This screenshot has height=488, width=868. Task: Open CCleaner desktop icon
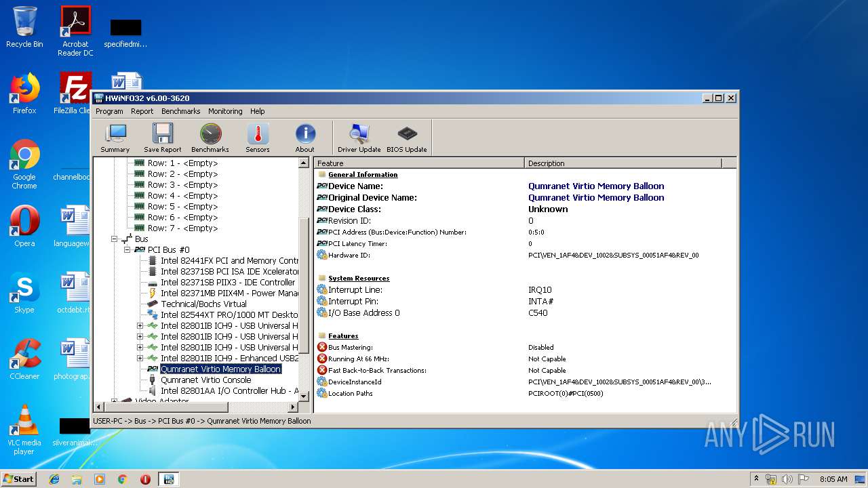24,359
